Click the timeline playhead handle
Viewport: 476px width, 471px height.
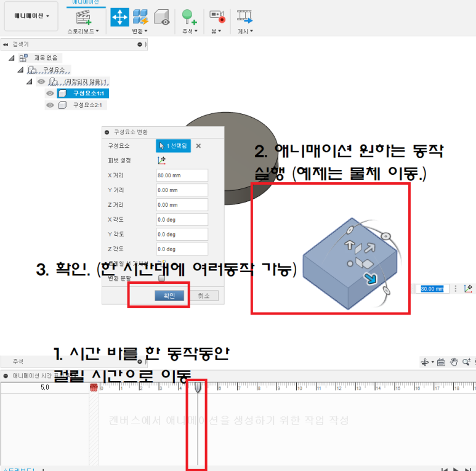tap(198, 387)
